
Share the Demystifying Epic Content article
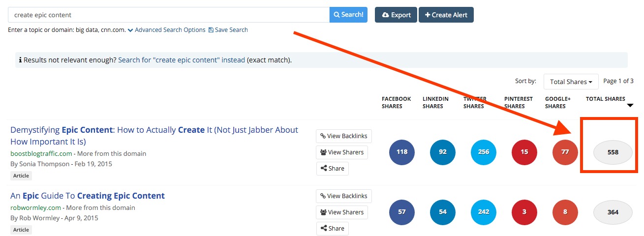[333, 168]
